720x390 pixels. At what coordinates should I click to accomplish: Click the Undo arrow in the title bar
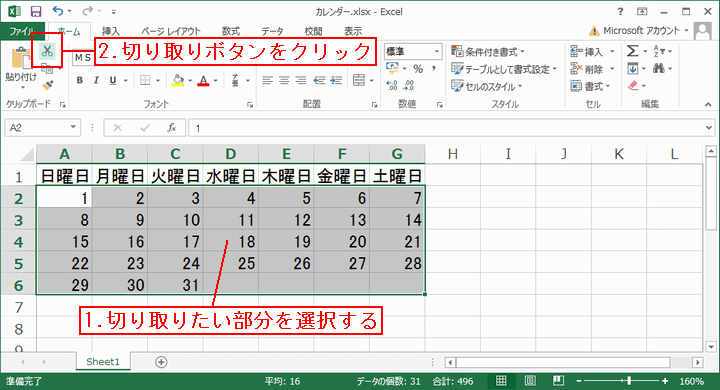coord(58,11)
